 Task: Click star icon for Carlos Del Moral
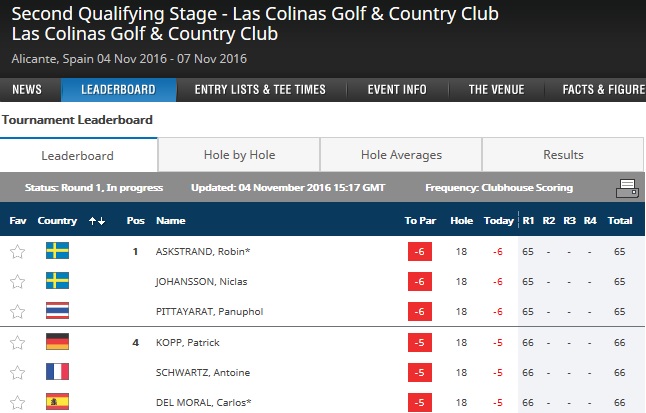(17, 402)
